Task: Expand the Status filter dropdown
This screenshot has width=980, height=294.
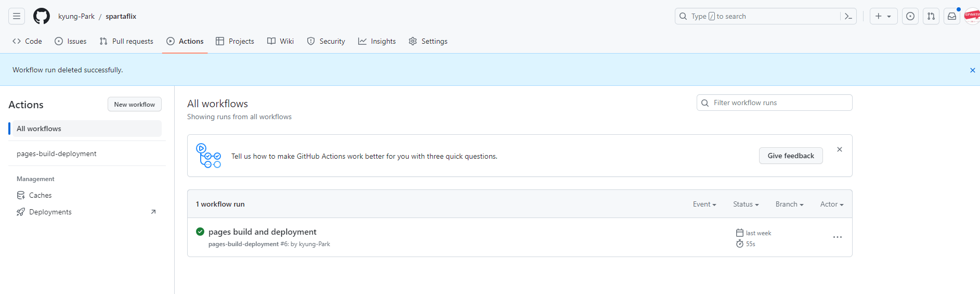Action: pos(746,204)
